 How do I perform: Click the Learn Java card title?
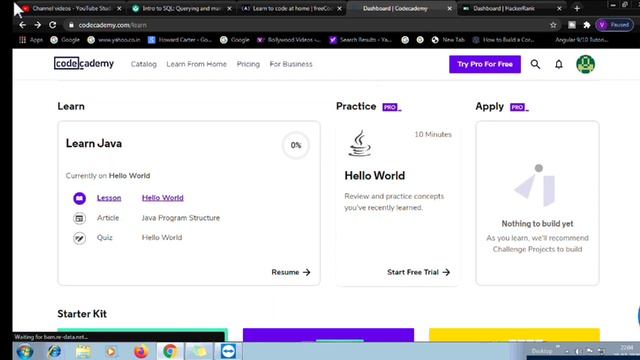pos(94,144)
